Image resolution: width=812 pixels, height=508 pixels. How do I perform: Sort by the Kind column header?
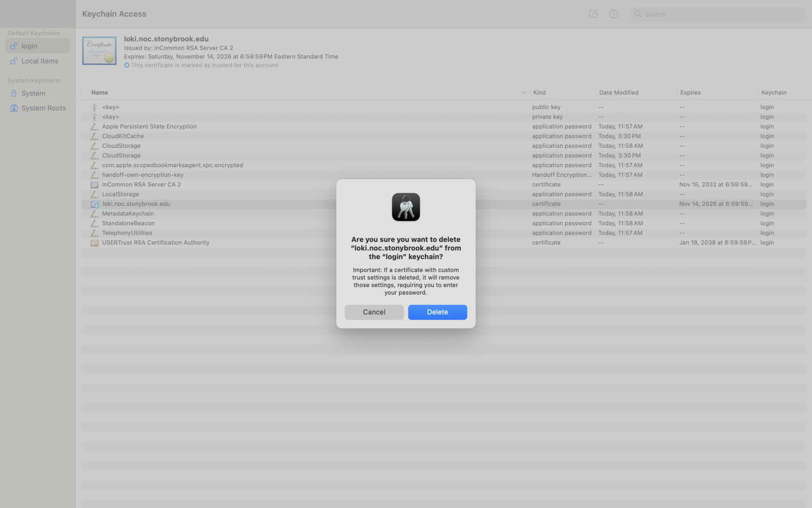click(539, 92)
